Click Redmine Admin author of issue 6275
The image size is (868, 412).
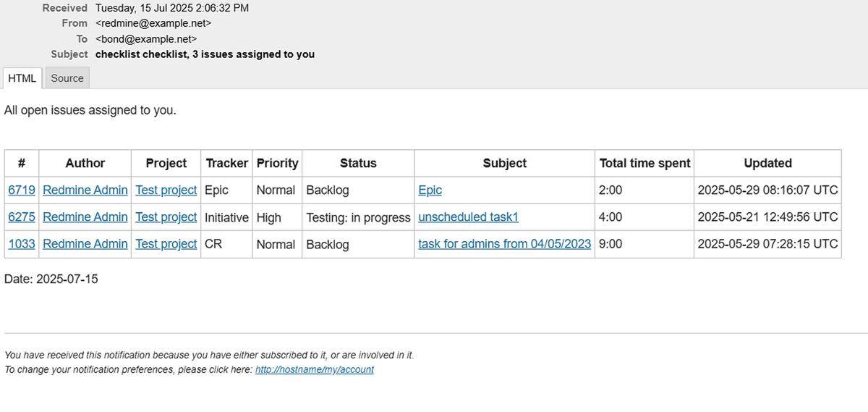point(85,216)
